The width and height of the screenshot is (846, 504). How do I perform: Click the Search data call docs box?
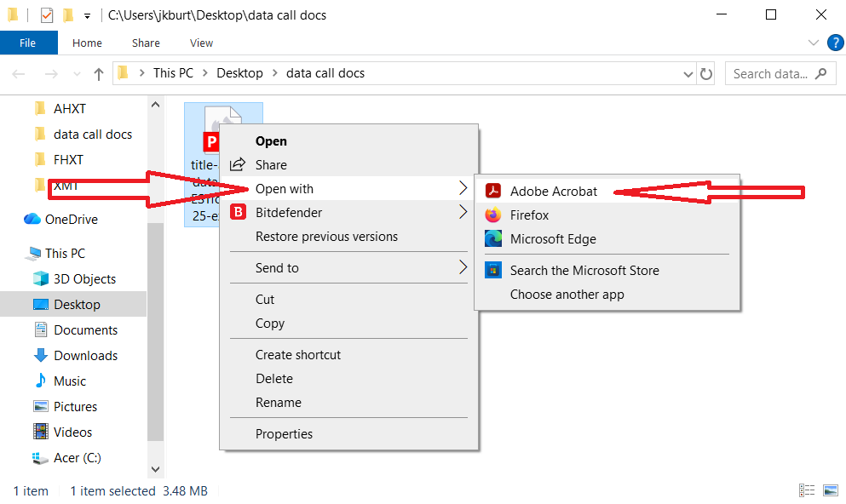point(771,73)
